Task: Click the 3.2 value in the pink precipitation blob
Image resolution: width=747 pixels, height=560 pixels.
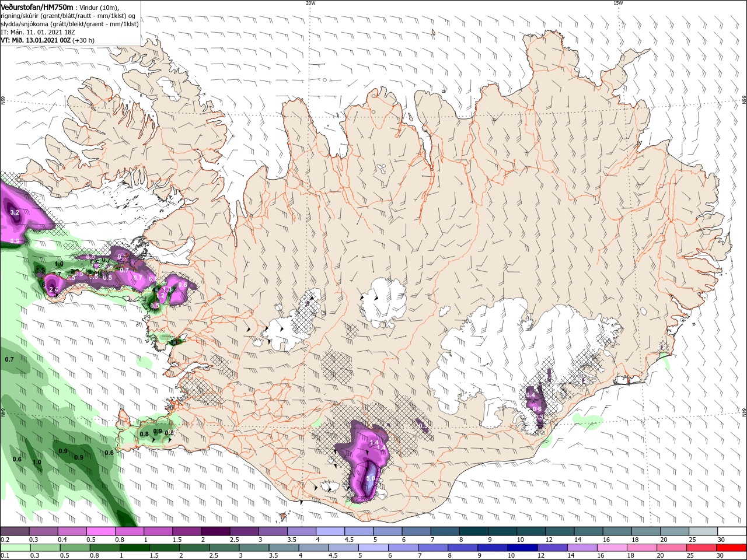Action: coord(15,212)
